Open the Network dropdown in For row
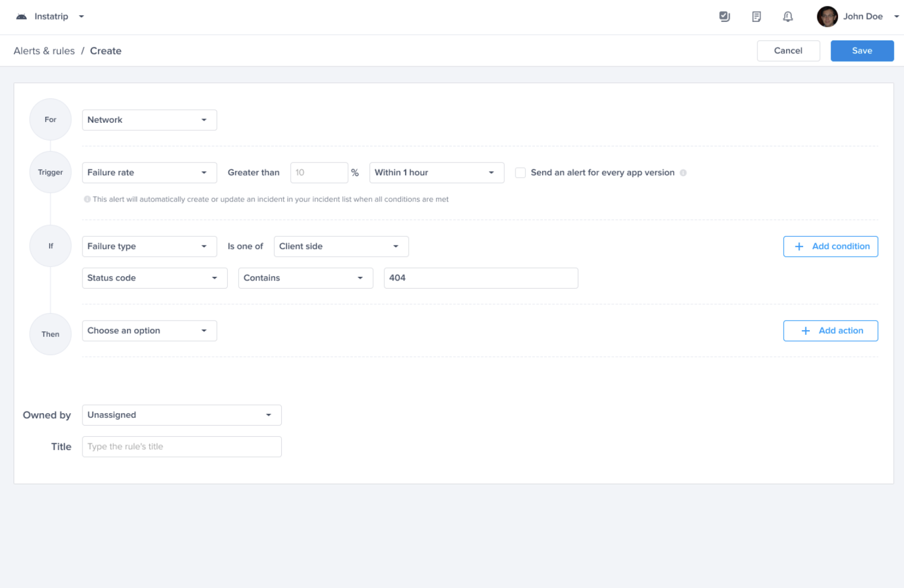 click(x=149, y=120)
